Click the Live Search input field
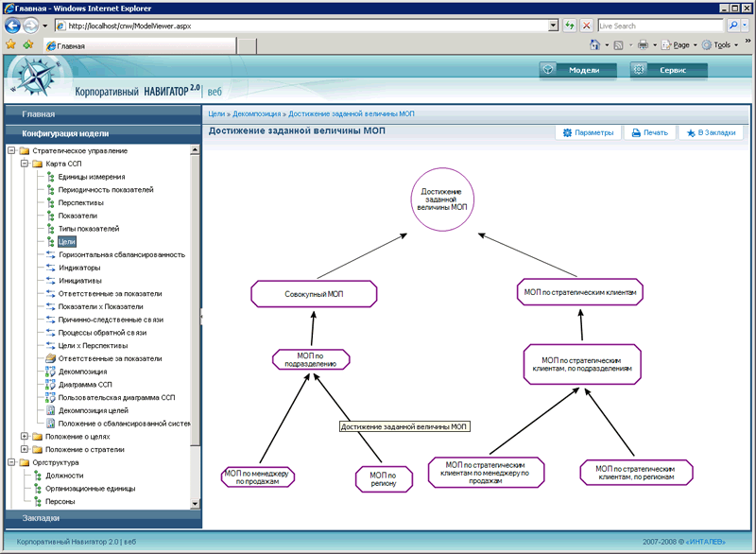This screenshot has height=554, width=756. 661,26
